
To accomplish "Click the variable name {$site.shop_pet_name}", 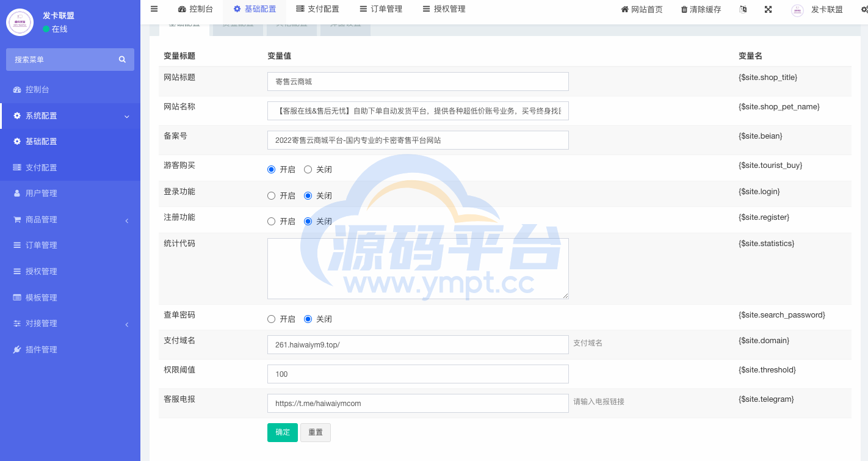I will point(779,107).
